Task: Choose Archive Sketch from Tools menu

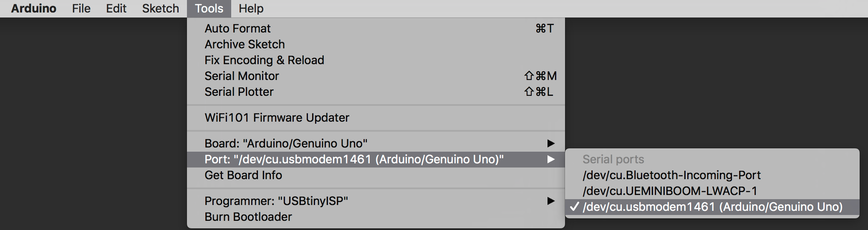Action: click(245, 44)
